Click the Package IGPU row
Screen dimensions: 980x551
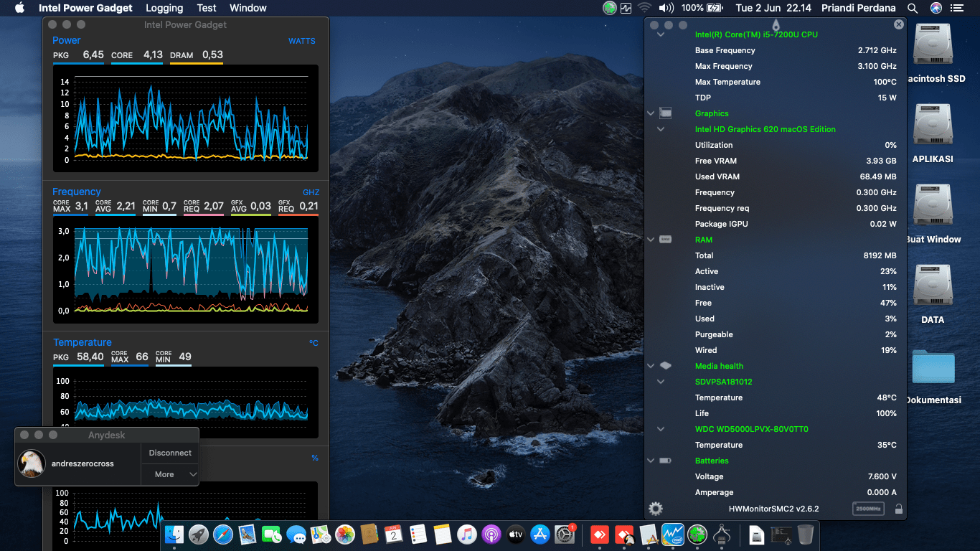coord(776,224)
